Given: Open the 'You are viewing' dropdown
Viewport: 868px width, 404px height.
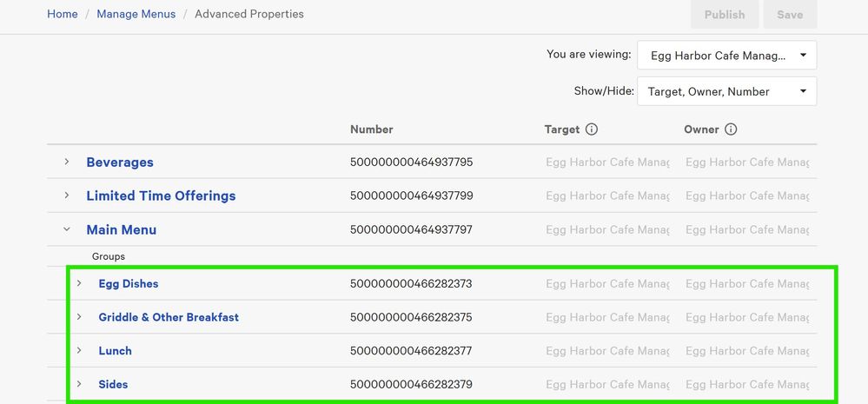Looking at the screenshot, I should [726, 56].
